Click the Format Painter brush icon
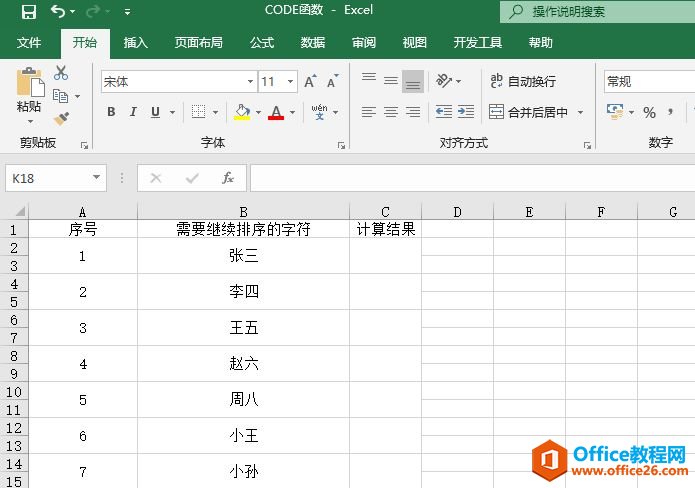The image size is (695, 488). [x=61, y=119]
